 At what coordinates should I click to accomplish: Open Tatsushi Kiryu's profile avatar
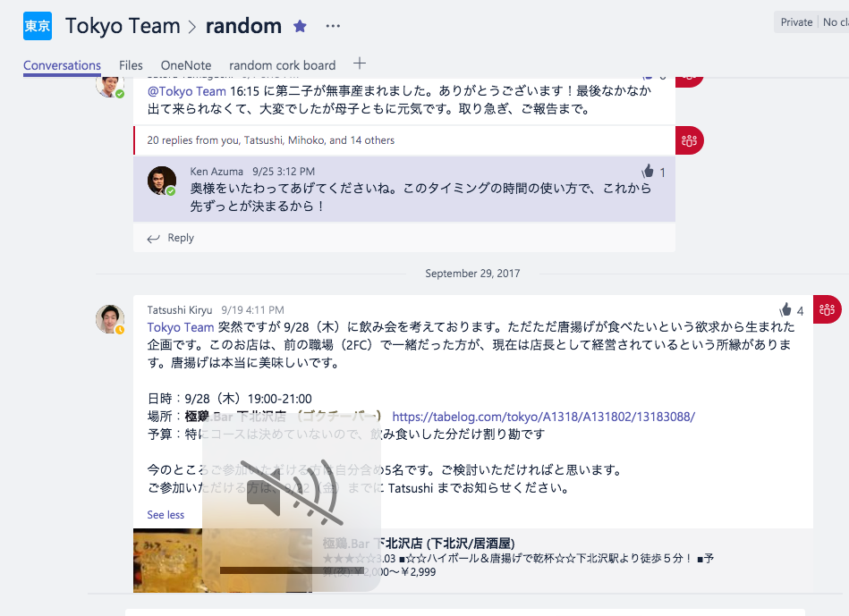110,319
